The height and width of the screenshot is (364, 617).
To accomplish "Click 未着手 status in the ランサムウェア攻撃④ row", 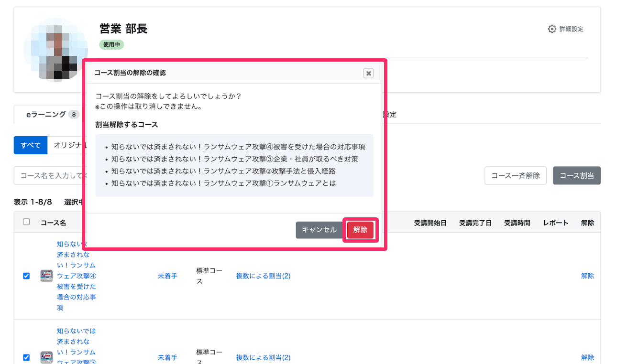I will click(167, 276).
